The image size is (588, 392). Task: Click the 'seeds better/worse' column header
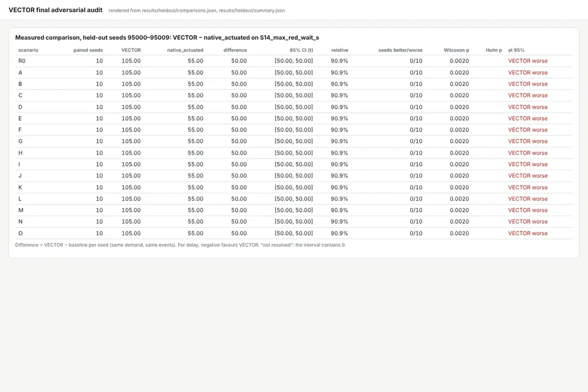click(x=400, y=50)
